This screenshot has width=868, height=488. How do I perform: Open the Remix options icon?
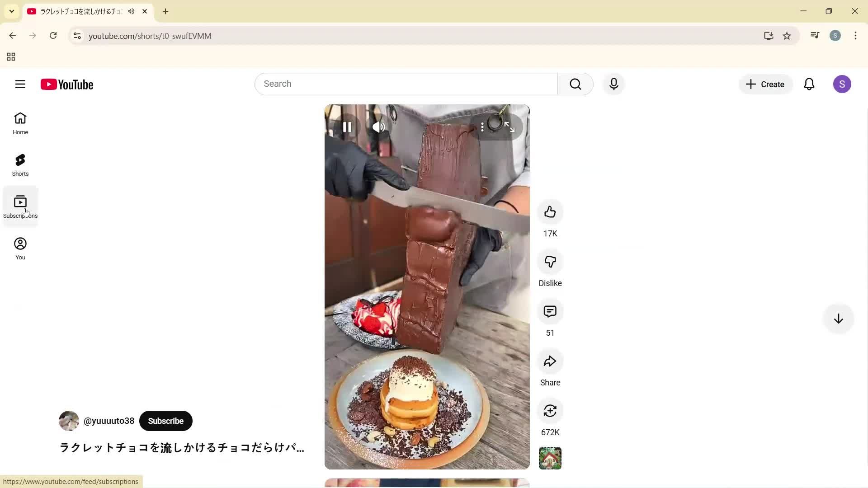click(x=550, y=411)
